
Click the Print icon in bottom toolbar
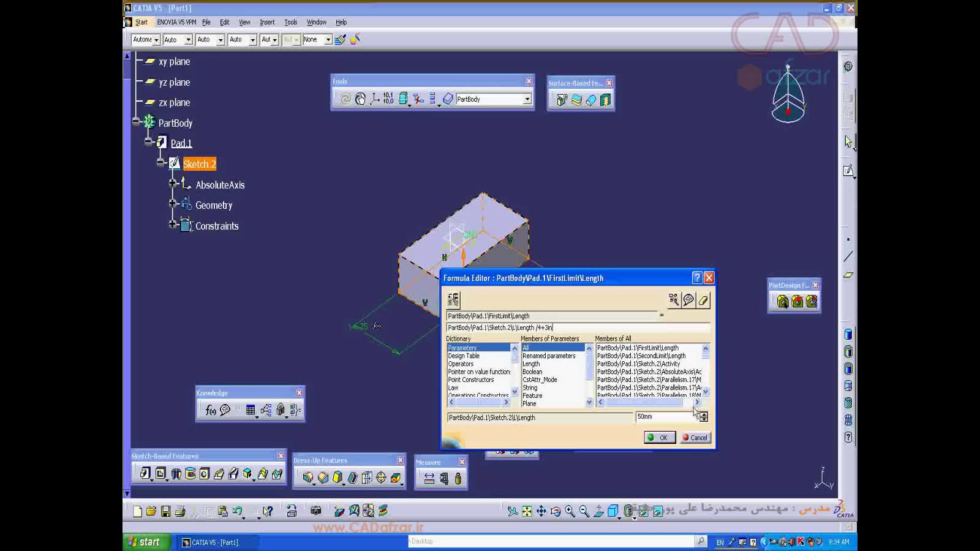tap(180, 511)
